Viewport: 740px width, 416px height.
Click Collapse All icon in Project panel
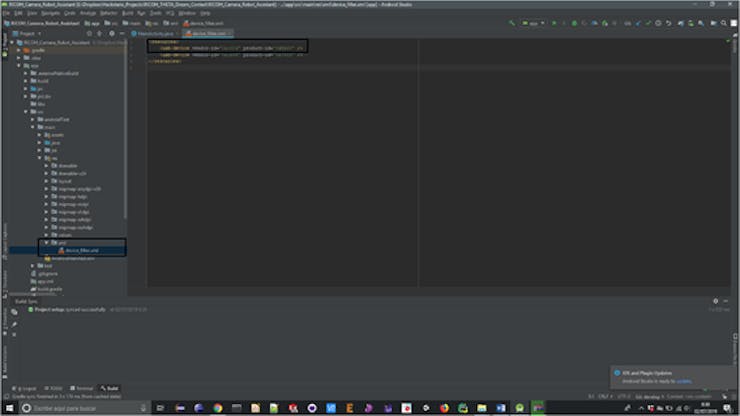tap(100, 34)
